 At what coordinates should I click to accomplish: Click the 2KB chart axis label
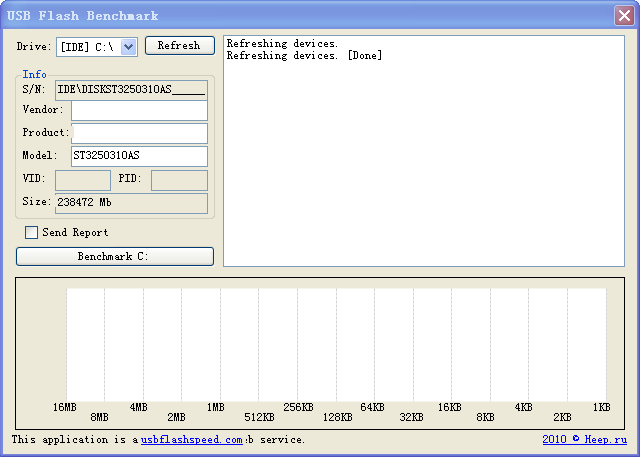(x=562, y=417)
